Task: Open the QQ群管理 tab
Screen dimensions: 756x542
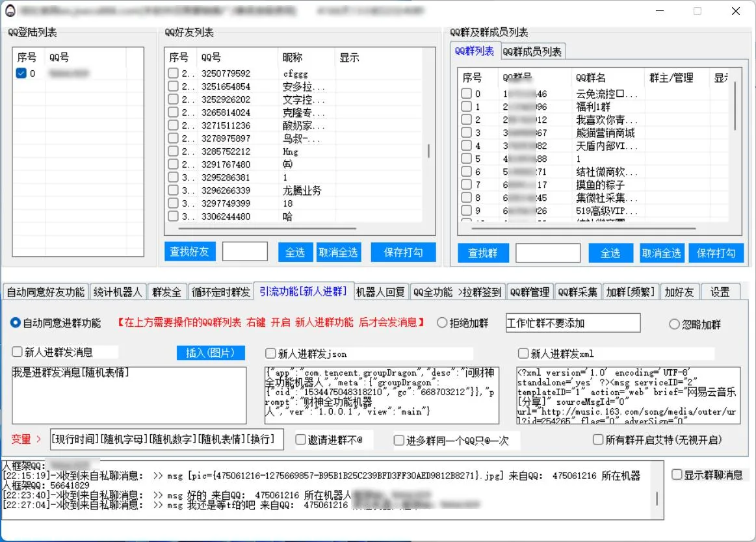Action: 529,292
